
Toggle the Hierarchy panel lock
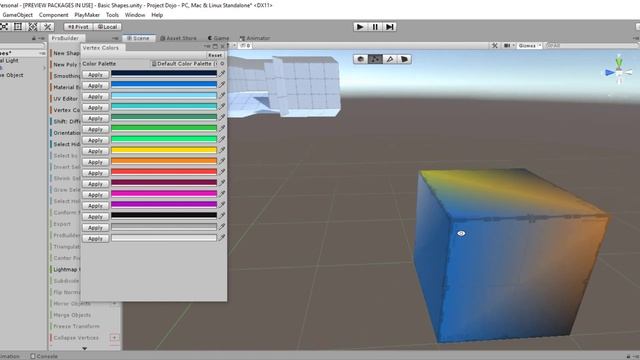34,38
